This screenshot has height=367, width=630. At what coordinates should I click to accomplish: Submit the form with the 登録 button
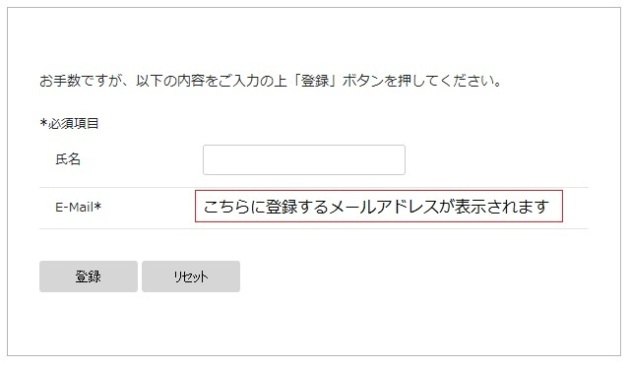[88, 277]
